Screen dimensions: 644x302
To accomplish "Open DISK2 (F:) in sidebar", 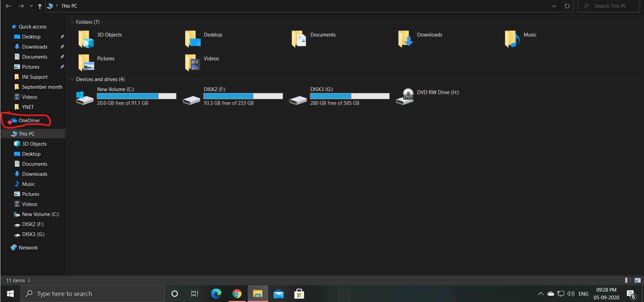I will pyautogui.click(x=33, y=224).
